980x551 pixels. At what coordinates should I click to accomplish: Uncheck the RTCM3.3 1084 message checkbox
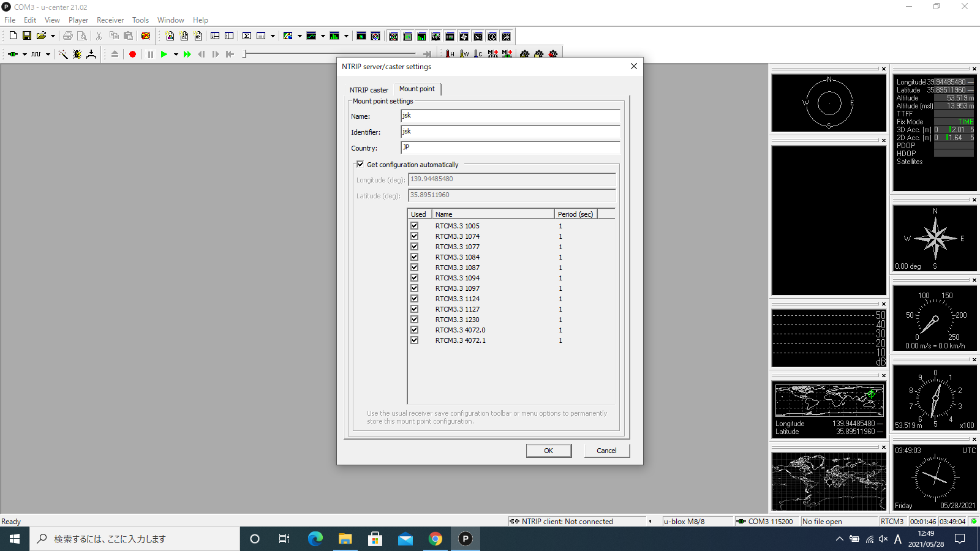coord(414,257)
